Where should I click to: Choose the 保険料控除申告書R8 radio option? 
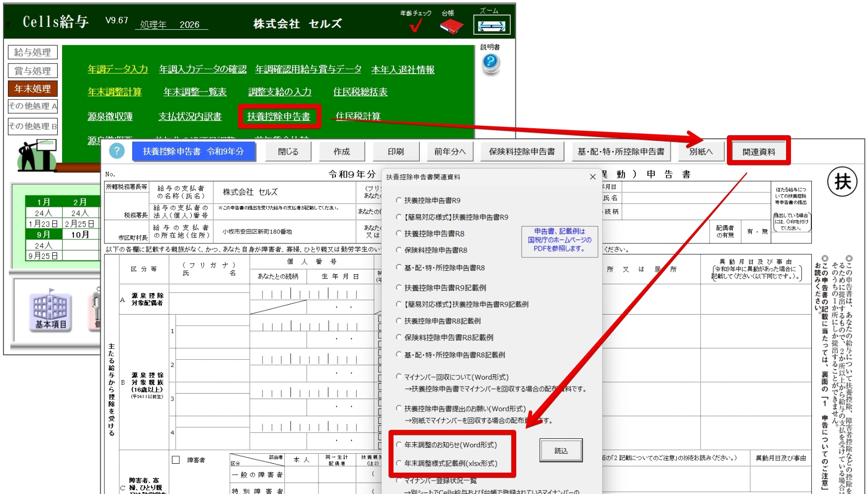(398, 250)
